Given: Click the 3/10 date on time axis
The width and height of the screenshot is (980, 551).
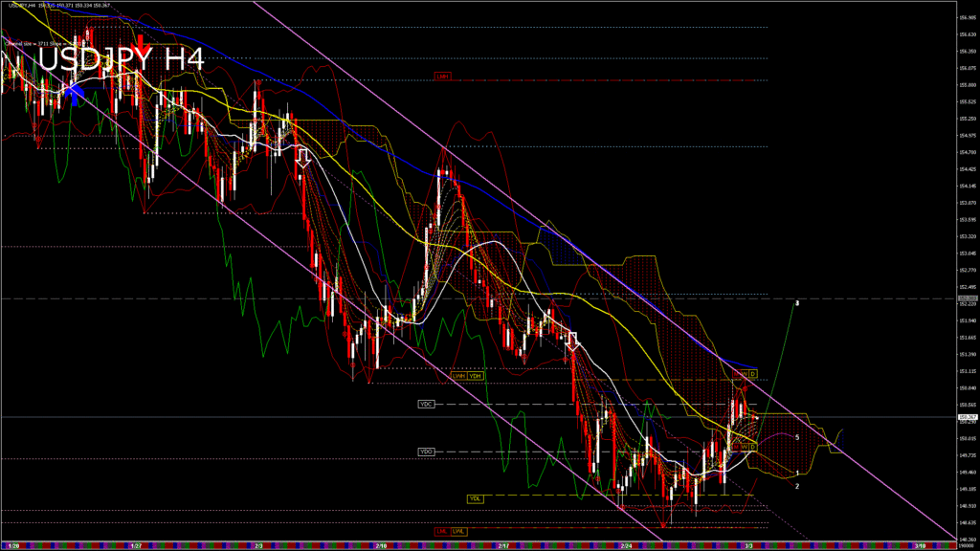Looking at the screenshot, I should [920, 546].
